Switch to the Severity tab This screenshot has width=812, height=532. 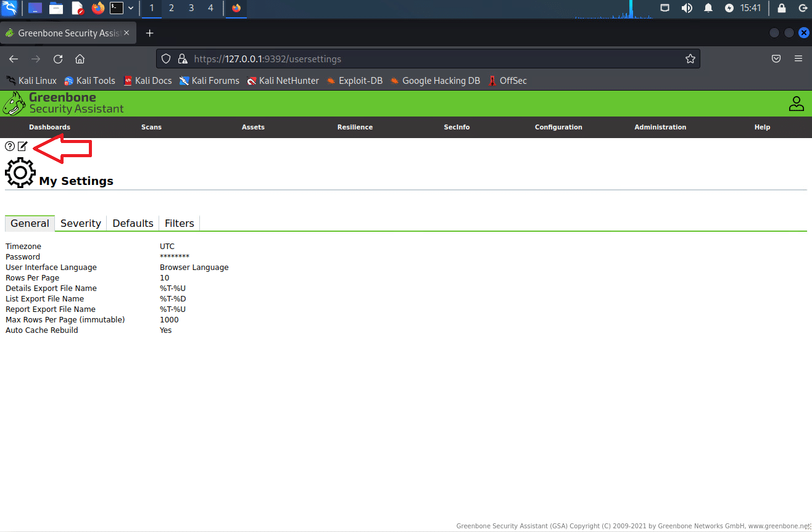pos(81,223)
